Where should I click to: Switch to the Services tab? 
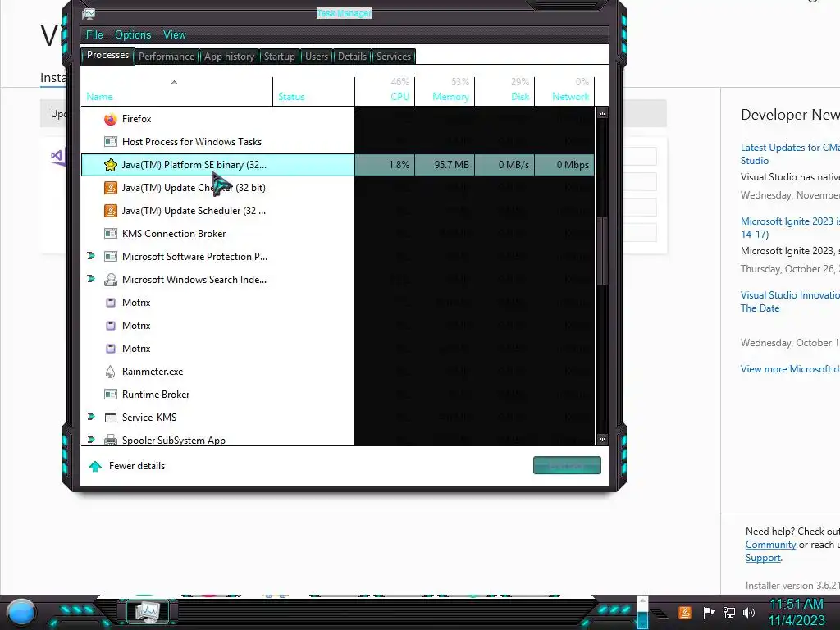click(x=394, y=57)
